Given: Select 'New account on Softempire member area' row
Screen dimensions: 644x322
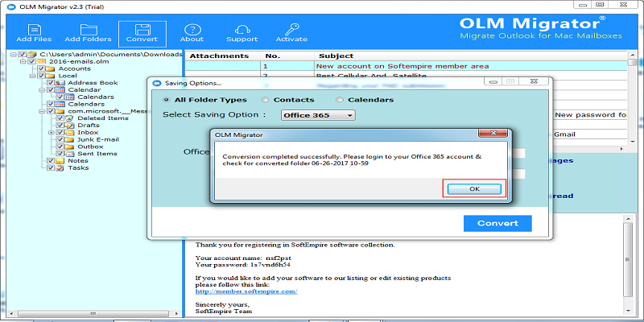Looking at the screenshot, I should click(x=407, y=66).
